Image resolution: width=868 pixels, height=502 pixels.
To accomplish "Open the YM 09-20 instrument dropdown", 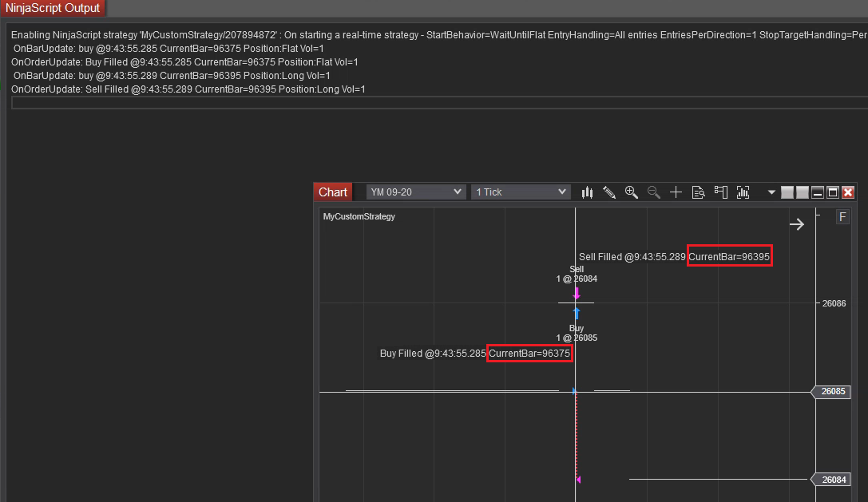I will 415,192.
